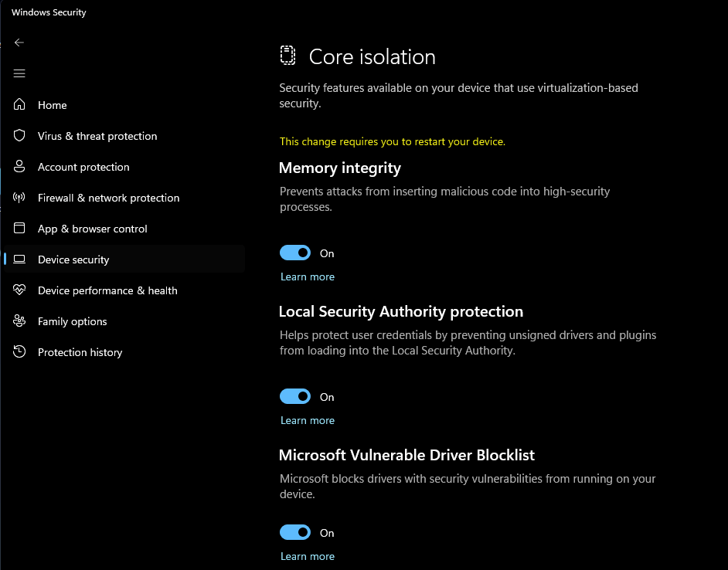Click the back arrow icon
This screenshot has height=570, width=728.
(19, 42)
